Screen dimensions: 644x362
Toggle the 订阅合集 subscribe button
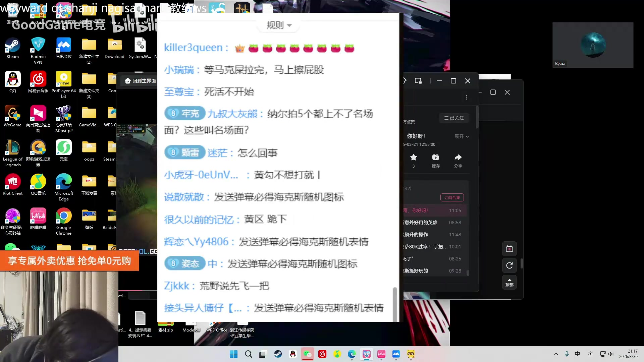[452, 197]
